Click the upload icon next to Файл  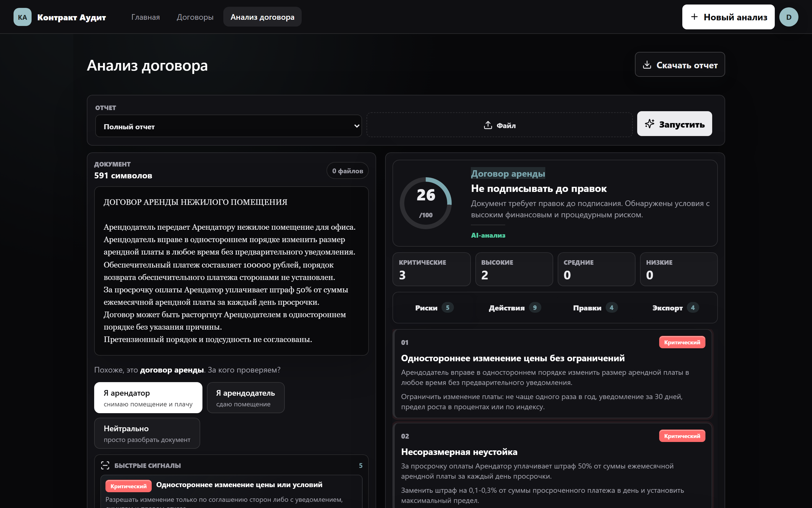[x=488, y=125]
